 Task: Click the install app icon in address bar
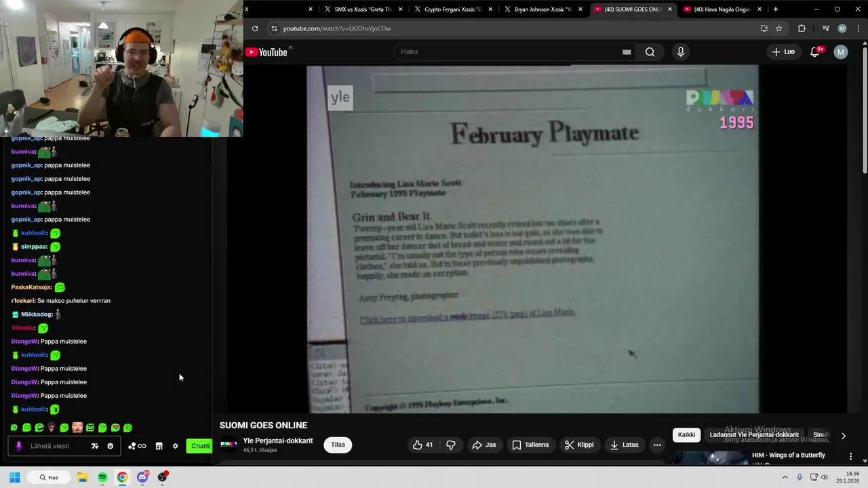tap(764, 28)
